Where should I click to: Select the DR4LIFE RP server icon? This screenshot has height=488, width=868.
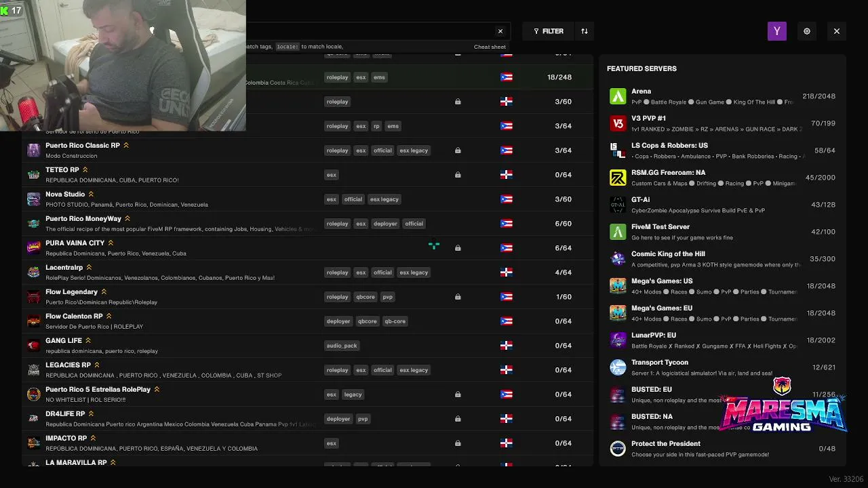(x=33, y=419)
